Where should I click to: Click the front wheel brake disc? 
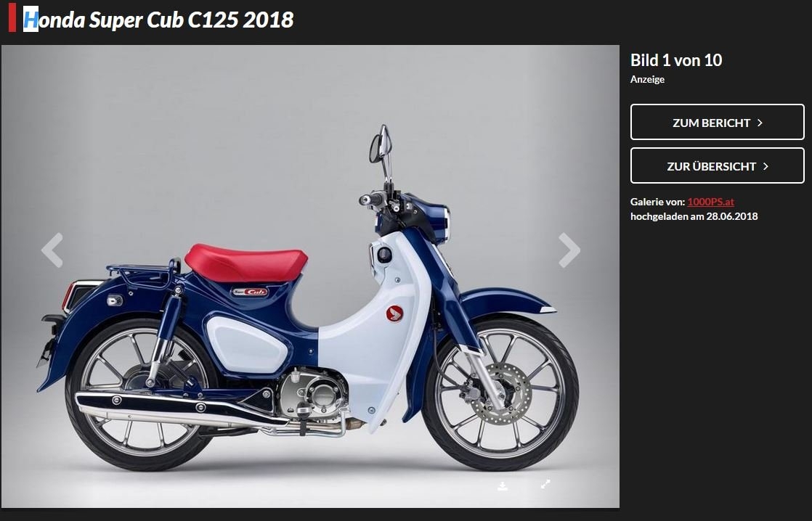(x=500, y=393)
